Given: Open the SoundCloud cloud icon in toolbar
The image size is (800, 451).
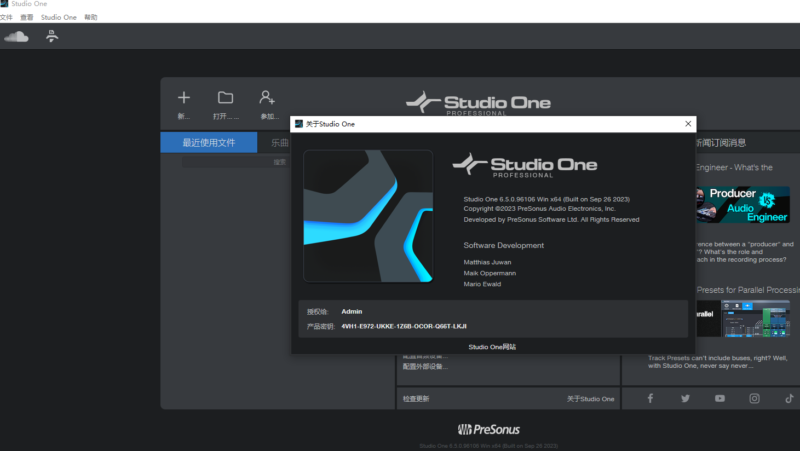Looking at the screenshot, I should pyautogui.click(x=16, y=37).
